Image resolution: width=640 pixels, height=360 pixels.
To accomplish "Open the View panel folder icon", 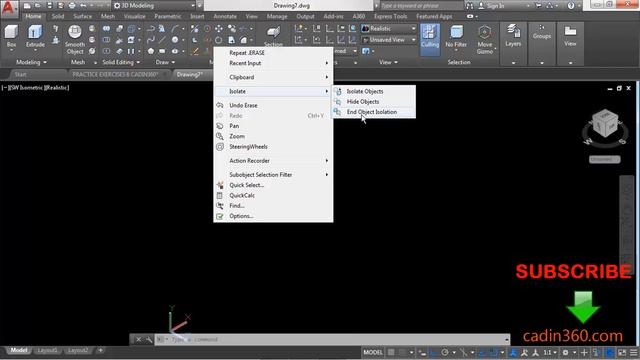I will tap(570, 35).
